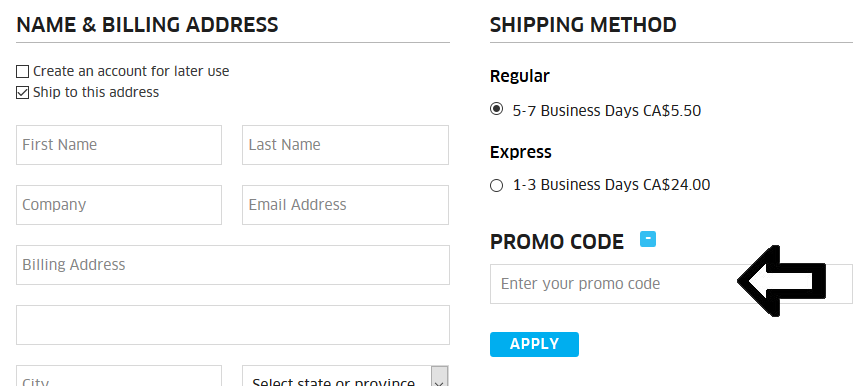The height and width of the screenshot is (386, 866).
Task: Click the large black arrow graphic
Action: (781, 281)
